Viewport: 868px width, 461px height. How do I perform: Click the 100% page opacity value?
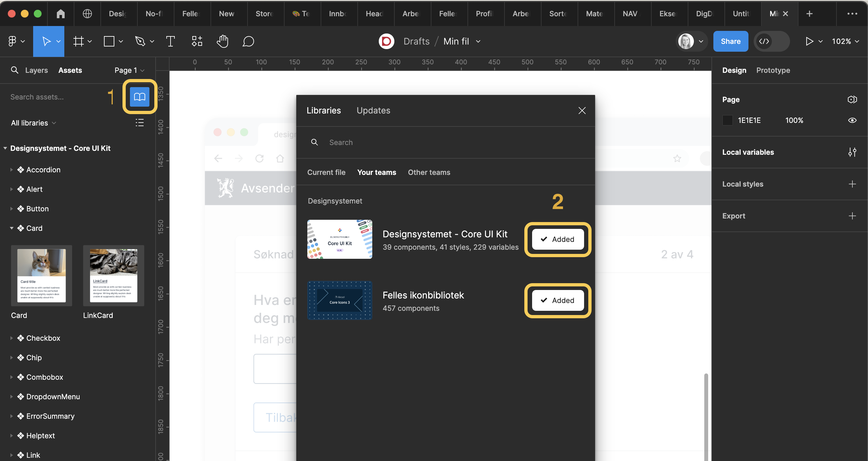click(794, 120)
